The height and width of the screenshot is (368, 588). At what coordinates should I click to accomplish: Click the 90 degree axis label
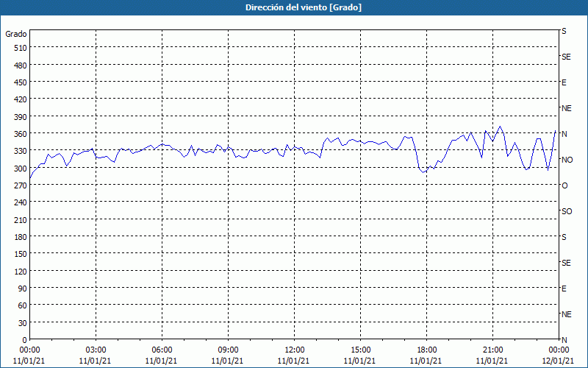[23, 289]
